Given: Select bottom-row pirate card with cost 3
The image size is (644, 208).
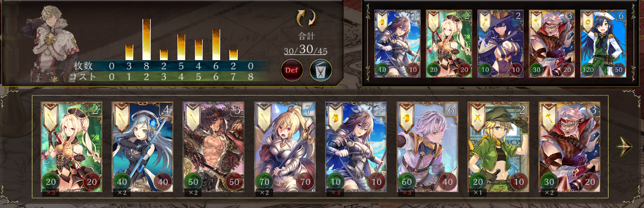Looking at the screenshot, I should coord(569,146).
